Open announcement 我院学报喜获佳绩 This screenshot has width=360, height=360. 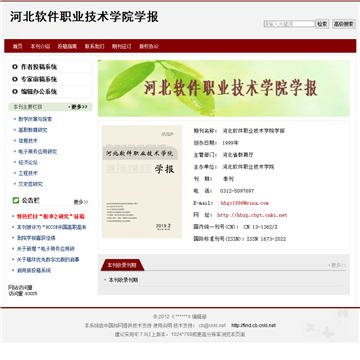tap(36, 238)
